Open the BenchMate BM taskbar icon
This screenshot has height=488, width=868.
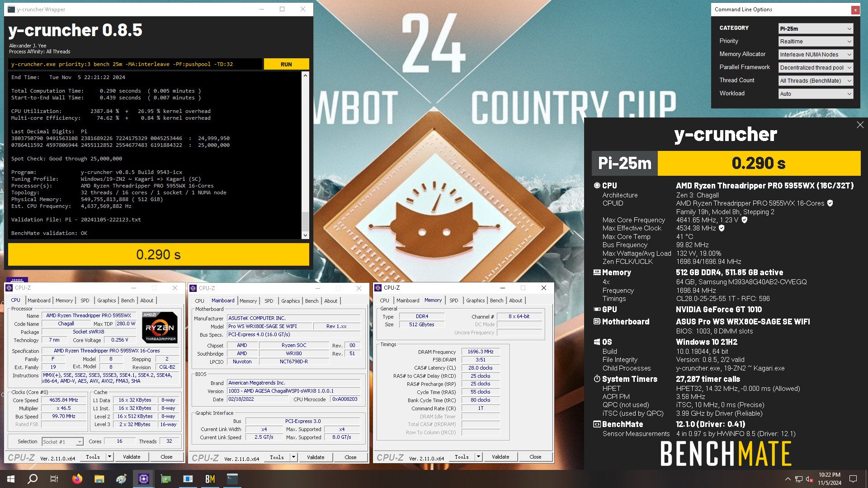[x=210, y=479]
